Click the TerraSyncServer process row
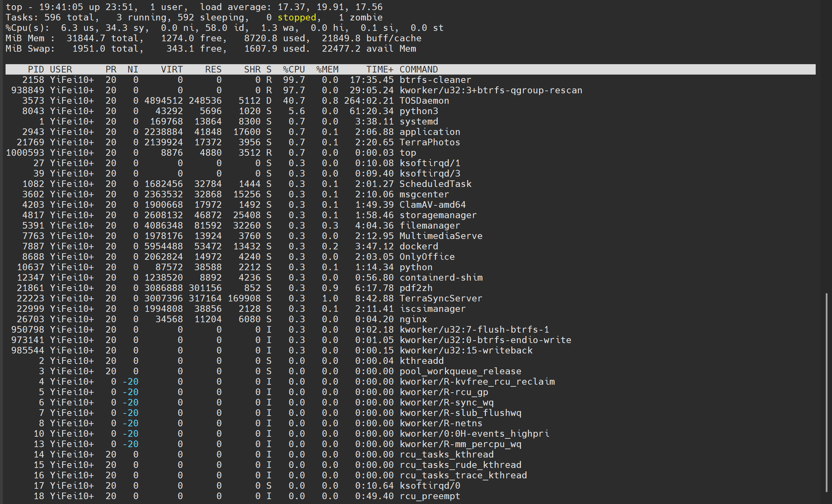Image resolution: width=832 pixels, height=504 pixels. coord(440,298)
